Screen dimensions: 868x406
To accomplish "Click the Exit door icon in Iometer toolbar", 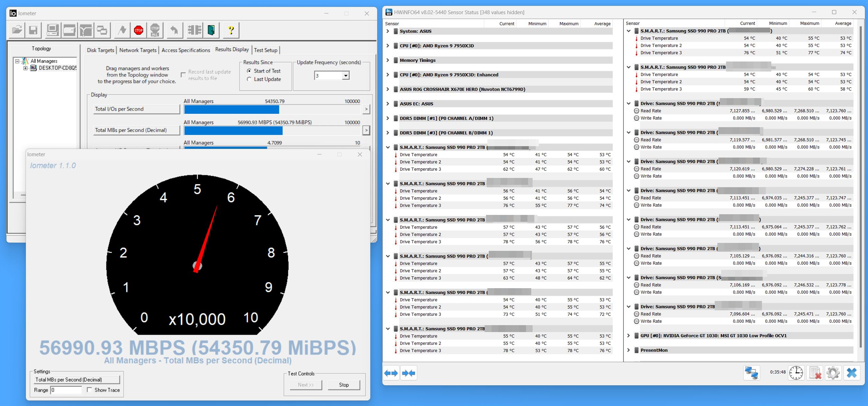I will coord(211,30).
